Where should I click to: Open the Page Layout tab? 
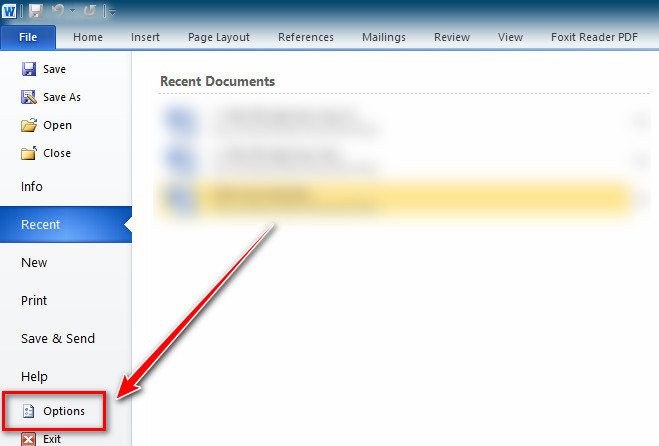(x=219, y=37)
